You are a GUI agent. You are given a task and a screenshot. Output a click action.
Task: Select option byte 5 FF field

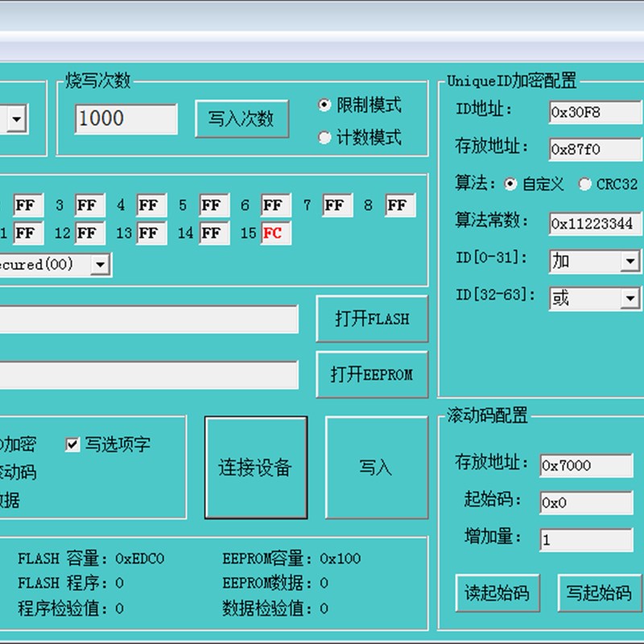214,205
